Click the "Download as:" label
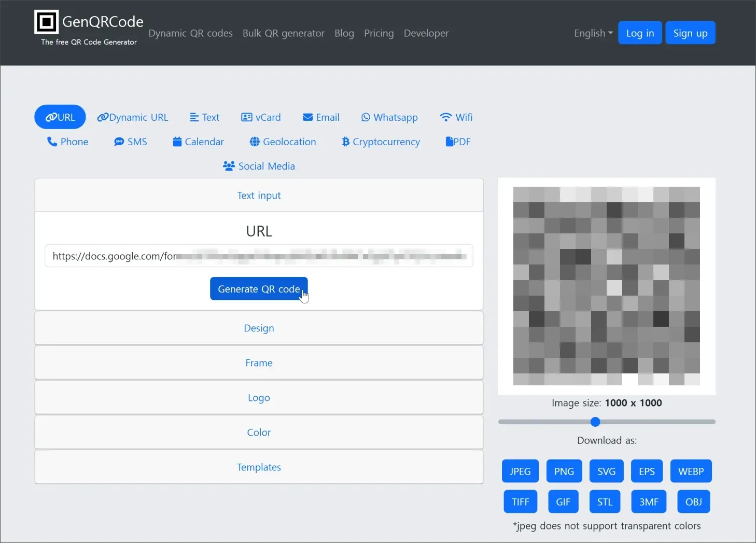The width and height of the screenshot is (756, 543). click(607, 440)
